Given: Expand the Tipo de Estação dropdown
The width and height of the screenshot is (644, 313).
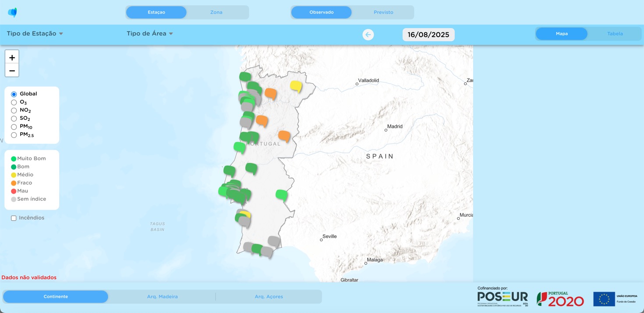Looking at the screenshot, I should tap(35, 34).
